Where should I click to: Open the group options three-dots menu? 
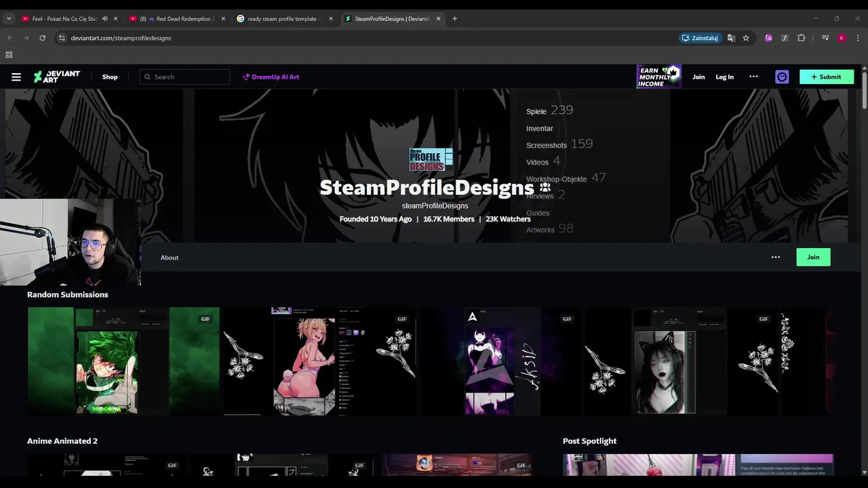[776, 258]
